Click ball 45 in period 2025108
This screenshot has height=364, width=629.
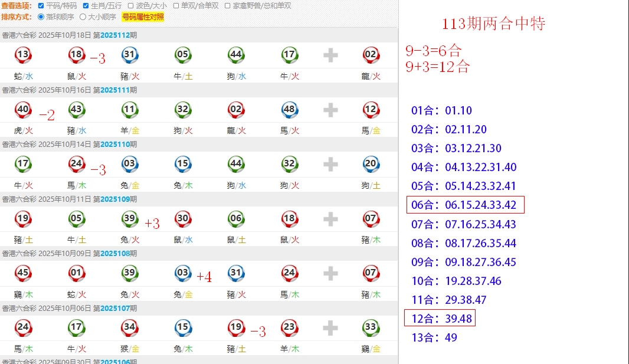pyautogui.click(x=23, y=273)
